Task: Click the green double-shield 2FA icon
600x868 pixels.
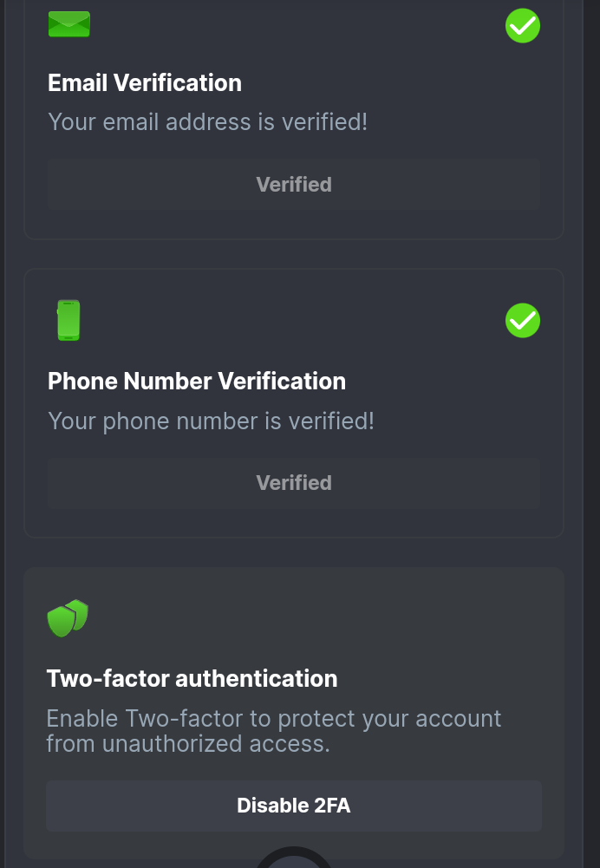Action: tap(68, 618)
